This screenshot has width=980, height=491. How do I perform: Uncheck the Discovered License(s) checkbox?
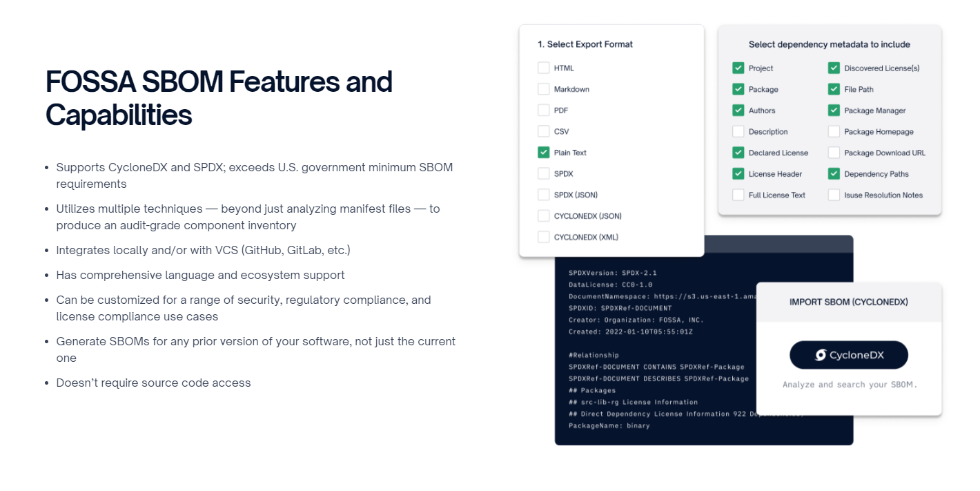834,68
